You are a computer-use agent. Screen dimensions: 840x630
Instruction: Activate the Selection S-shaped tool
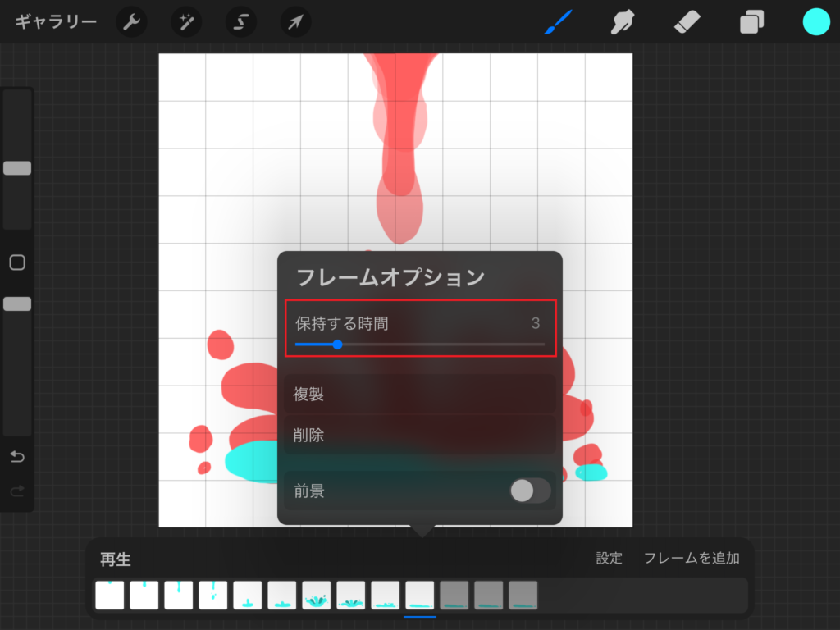pos(241,22)
